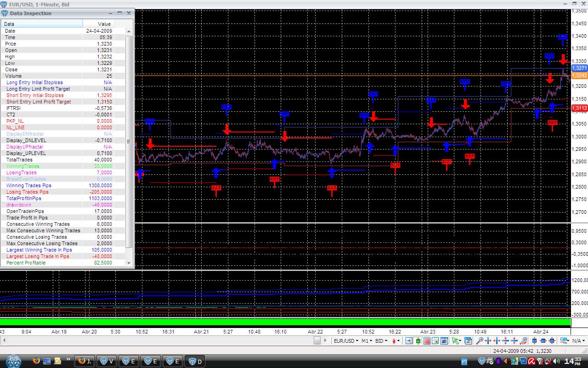Click the magnifier reset zoom icon
The image size is (588, 368).
(523, 341)
